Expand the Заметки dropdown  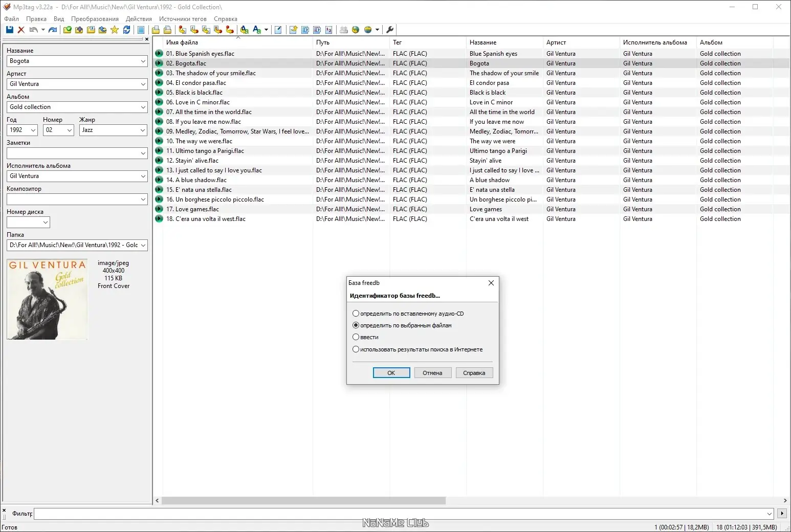coord(143,153)
